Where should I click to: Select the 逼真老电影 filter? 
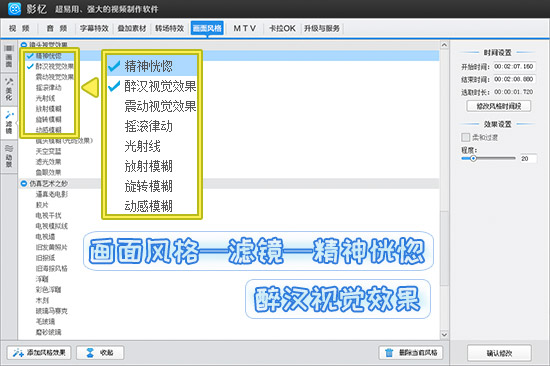pos(52,194)
